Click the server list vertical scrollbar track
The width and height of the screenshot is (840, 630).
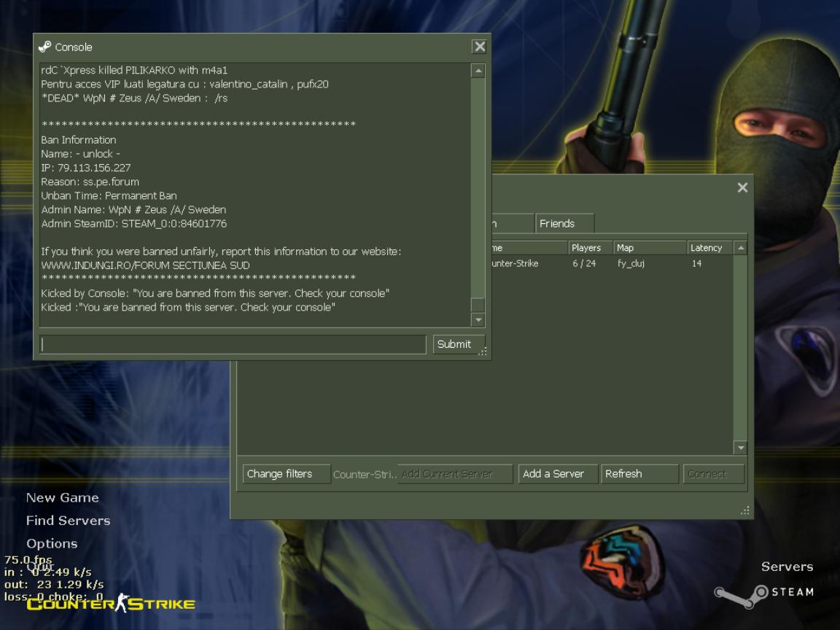coord(740,347)
